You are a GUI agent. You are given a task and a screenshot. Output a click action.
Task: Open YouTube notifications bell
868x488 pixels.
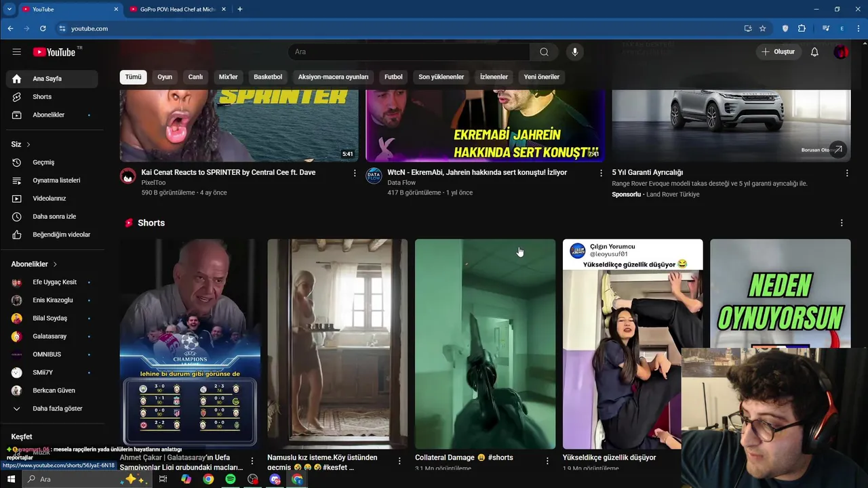tap(814, 52)
